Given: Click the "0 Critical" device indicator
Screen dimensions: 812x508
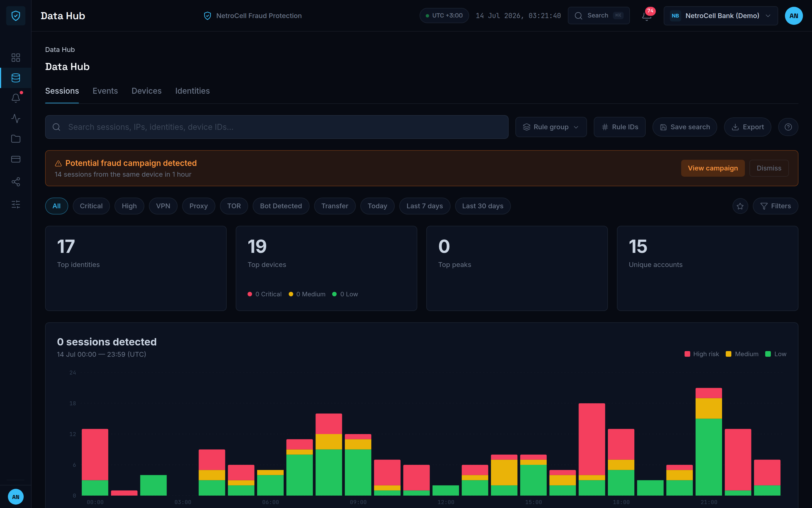Looking at the screenshot, I should coord(264,294).
